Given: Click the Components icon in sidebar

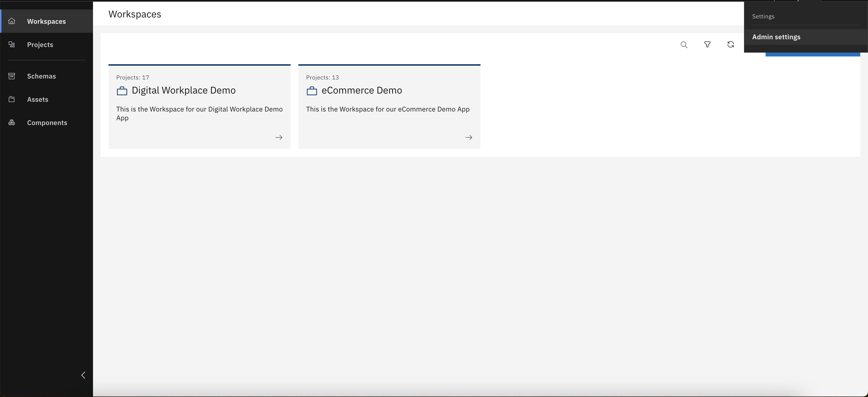Looking at the screenshot, I should (x=12, y=122).
